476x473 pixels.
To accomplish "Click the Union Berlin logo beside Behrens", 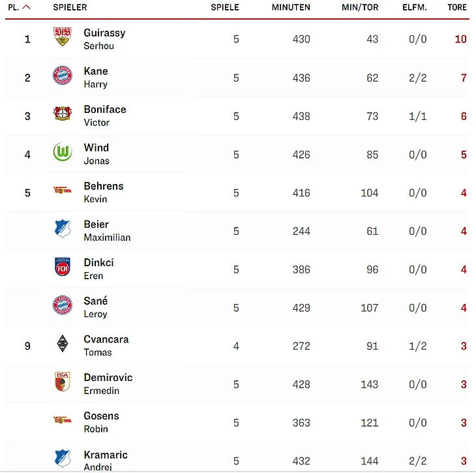I will pos(63,191).
